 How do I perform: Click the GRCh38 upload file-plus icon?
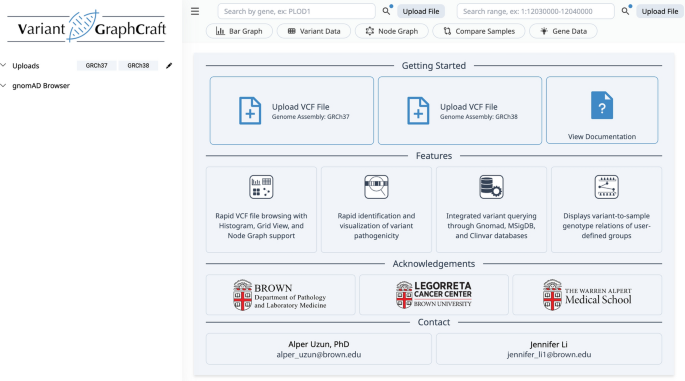coord(418,111)
